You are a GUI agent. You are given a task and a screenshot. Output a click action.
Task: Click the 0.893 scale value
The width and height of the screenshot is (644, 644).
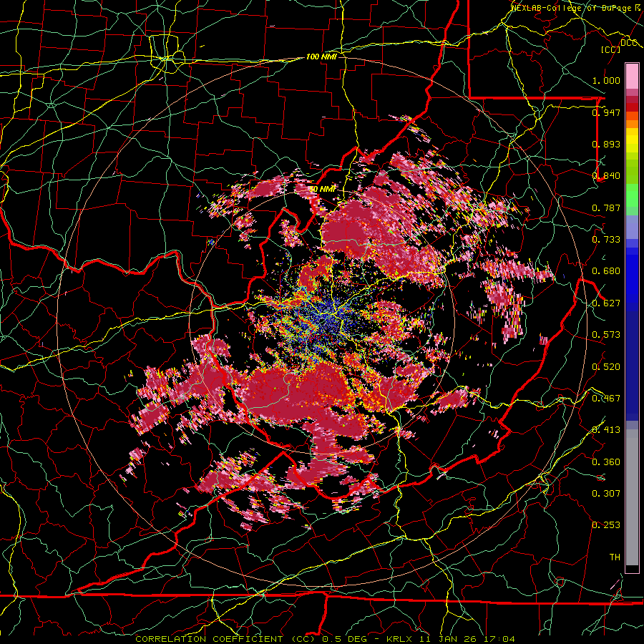(x=606, y=144)
